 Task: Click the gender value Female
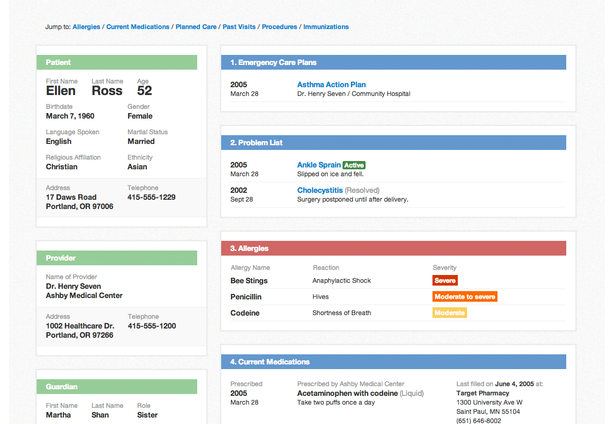[140, 116]
